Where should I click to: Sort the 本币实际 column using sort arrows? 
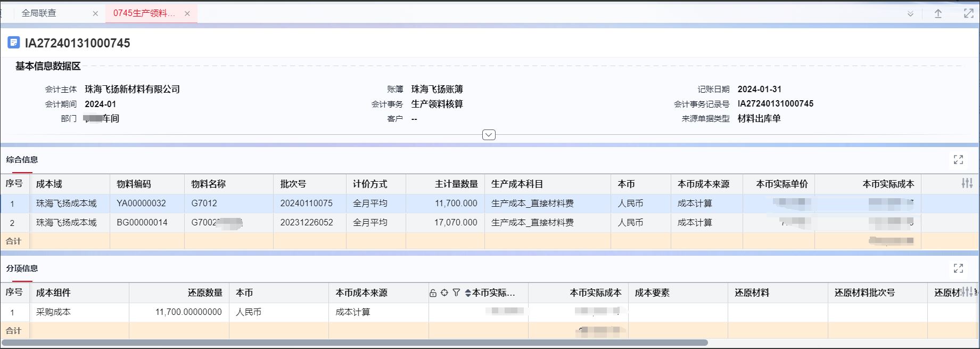(x=468, y=293)
